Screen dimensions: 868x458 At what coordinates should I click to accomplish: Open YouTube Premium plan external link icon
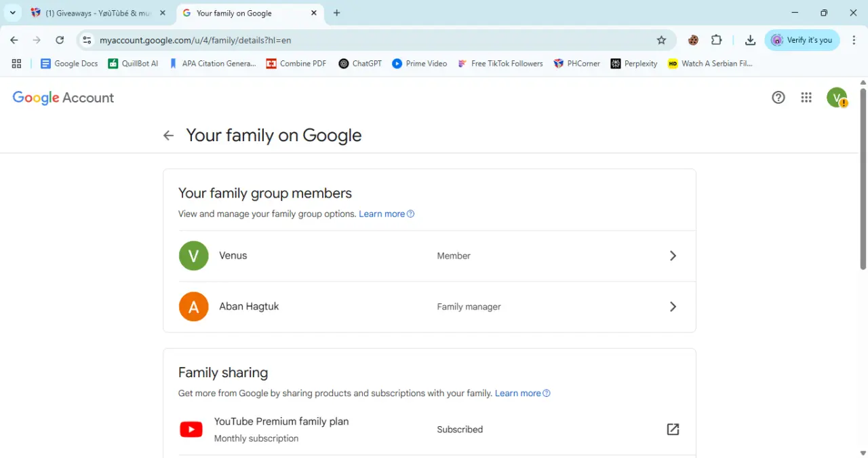(673, 430)
